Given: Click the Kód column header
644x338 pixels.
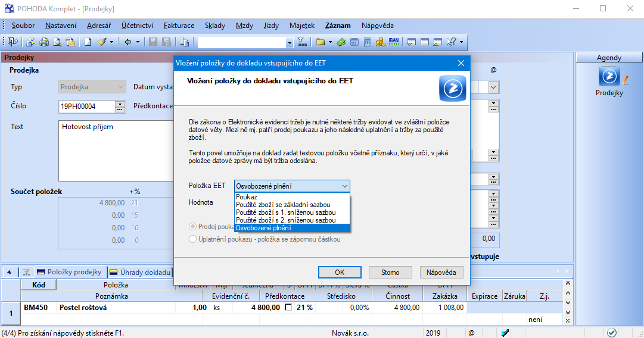Looking at the screenshot, I should point(39,284).
